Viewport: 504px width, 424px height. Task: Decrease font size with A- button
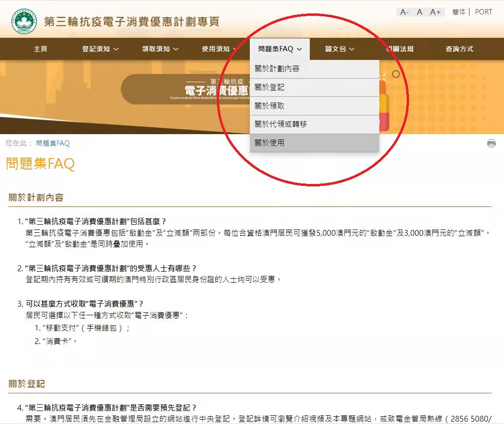click(404, 12)
